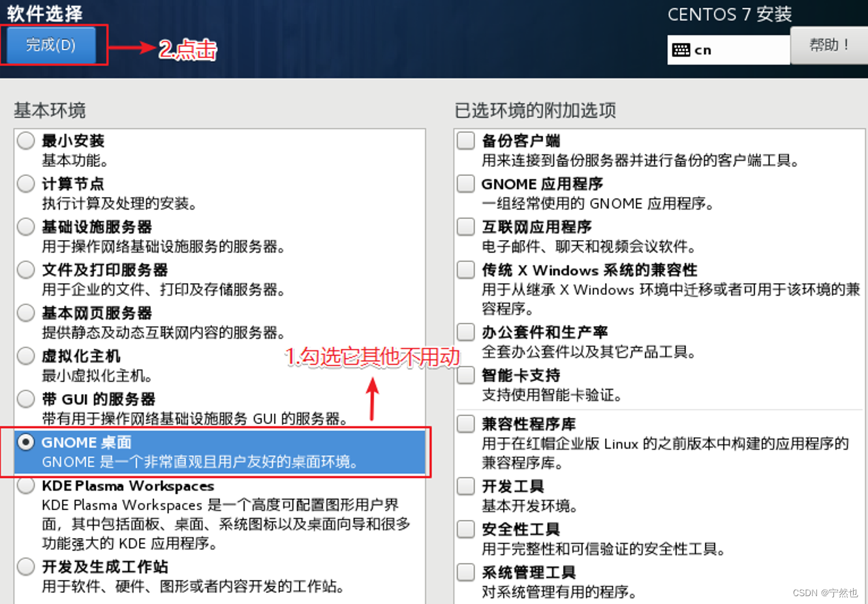Enable the 备份客户端 add-on checkbox
Viewport: 868px width, 604px height.
pyautogui.click(x=465, y=140)
